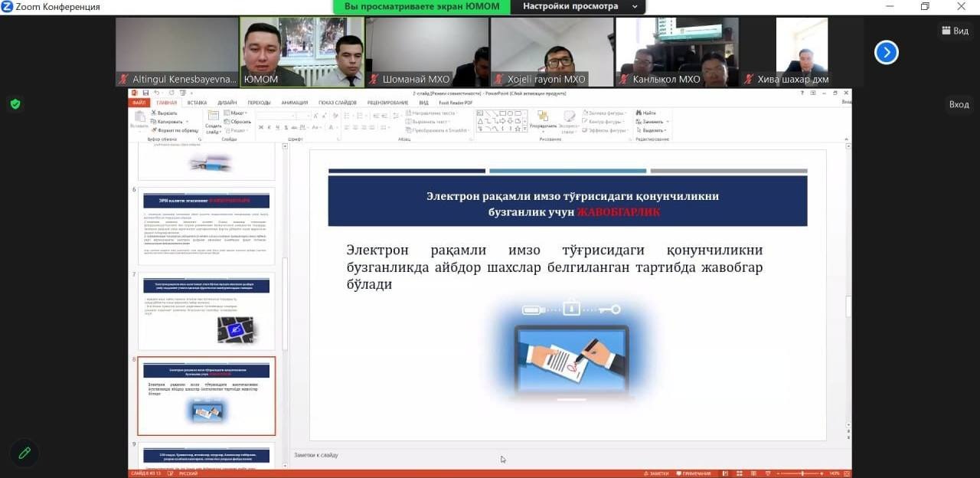Open the Вид view layout menu
980x478 pixels.
coord(955,31)
